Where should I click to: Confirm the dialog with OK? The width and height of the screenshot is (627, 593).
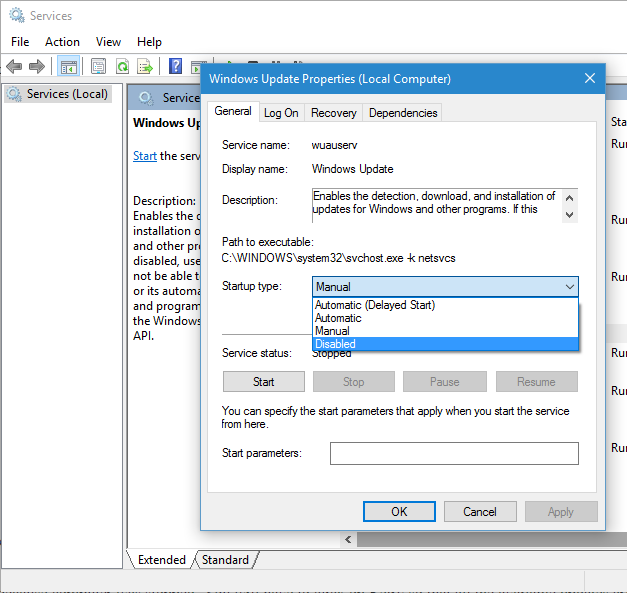pos(399,511)
